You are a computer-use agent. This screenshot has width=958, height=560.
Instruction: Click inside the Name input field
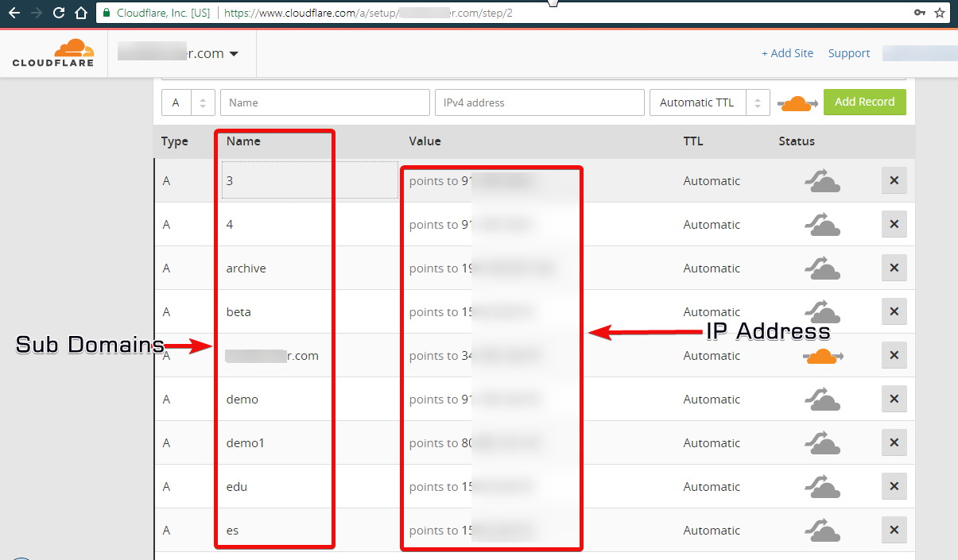324,102
